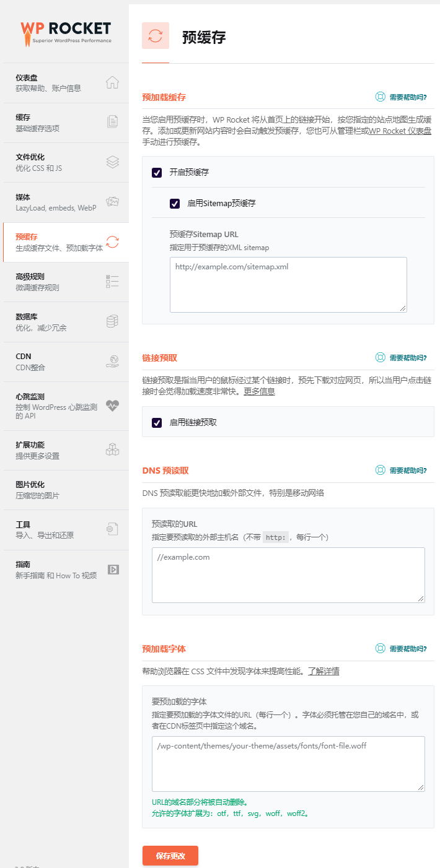Toggle the 启用Sitemap预缓存 checkbox
The height and width of the screenshot is (868, 440).
click(175, 203)
